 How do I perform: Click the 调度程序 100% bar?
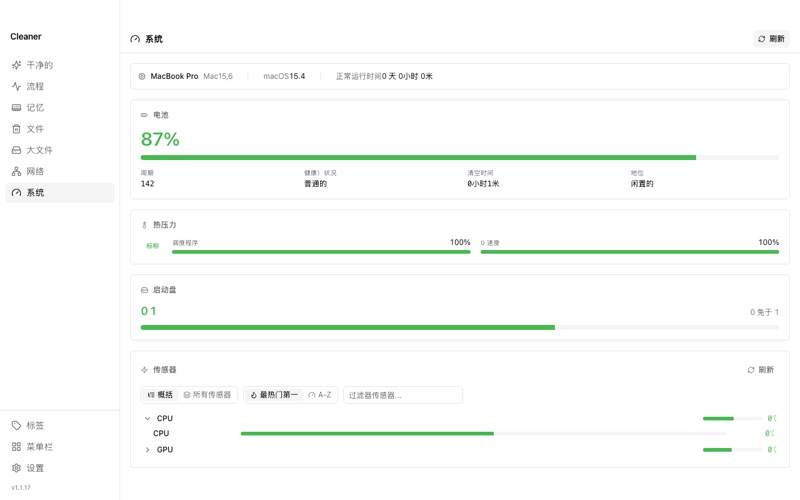(x=321, y=252)
